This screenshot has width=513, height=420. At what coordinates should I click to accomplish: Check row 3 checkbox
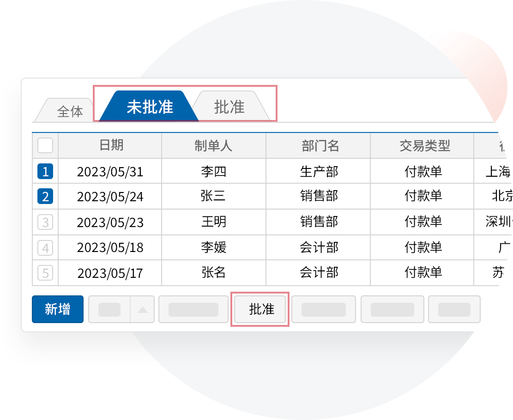[45, 222]
